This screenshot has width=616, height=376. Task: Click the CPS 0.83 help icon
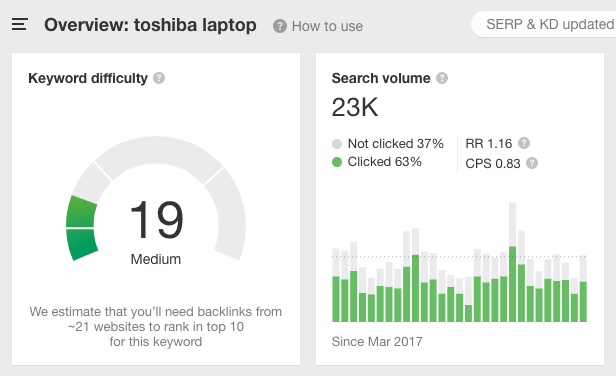point(532,163)
